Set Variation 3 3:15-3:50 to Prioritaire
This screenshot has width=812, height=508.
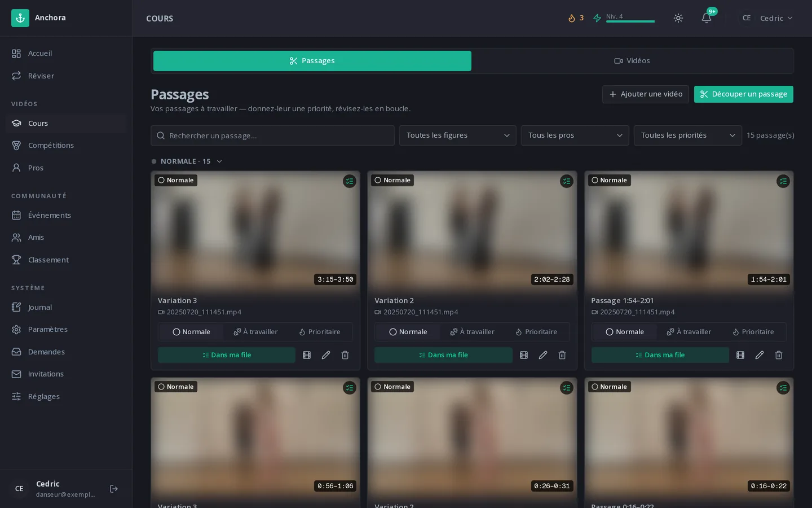[x=320, y=332]
